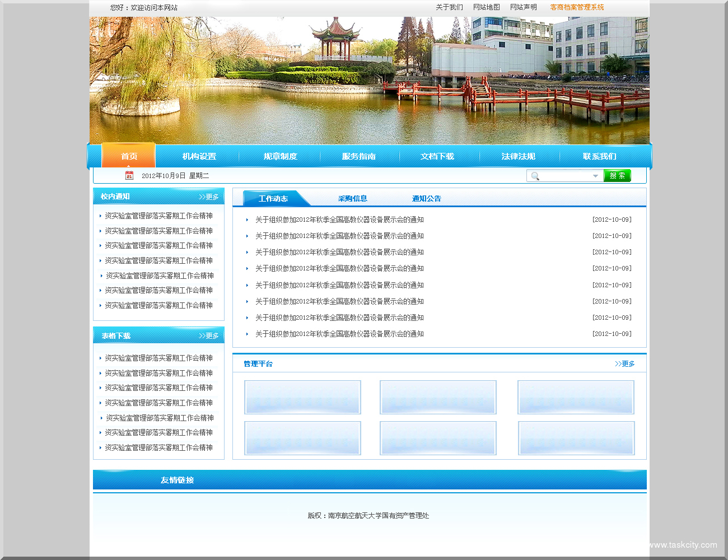Viewport: 728px width, 560px height.
Task: Open first item under 表格下载
Action: point(158,358)
